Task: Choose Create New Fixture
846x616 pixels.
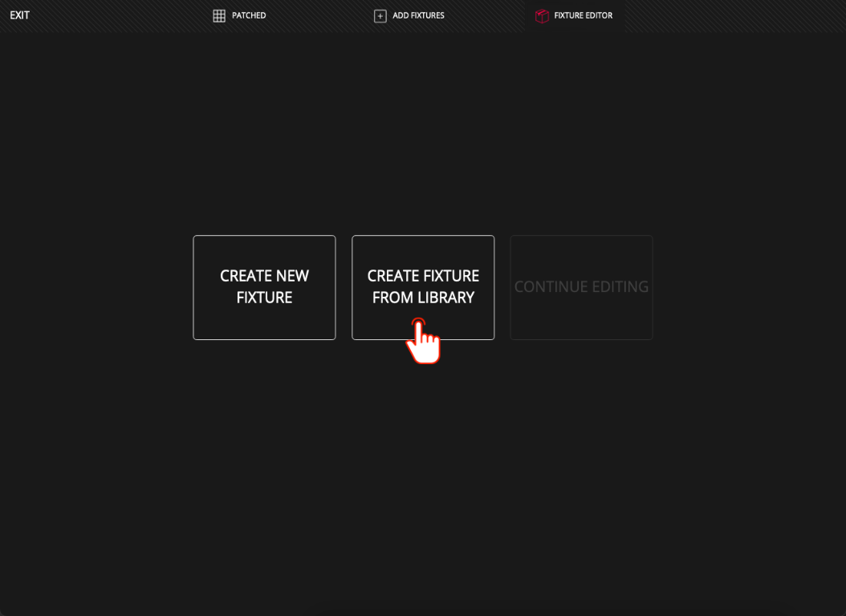Action: click(264, 287)
